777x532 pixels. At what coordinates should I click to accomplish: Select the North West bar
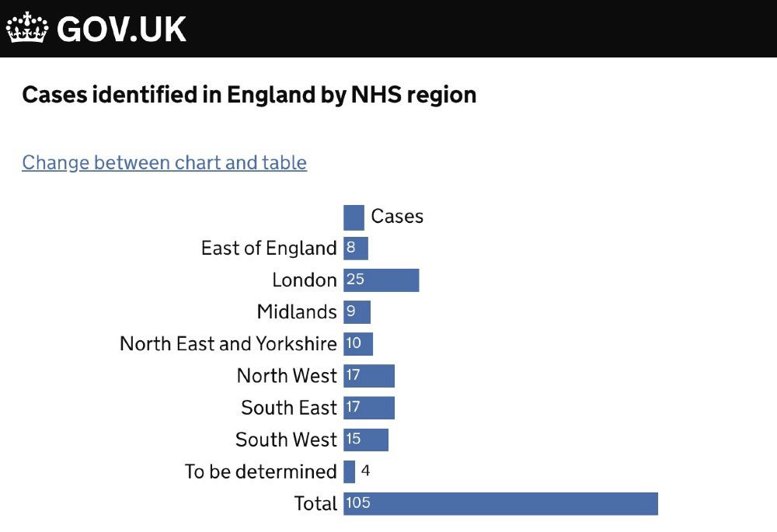(x=369, y=376)
